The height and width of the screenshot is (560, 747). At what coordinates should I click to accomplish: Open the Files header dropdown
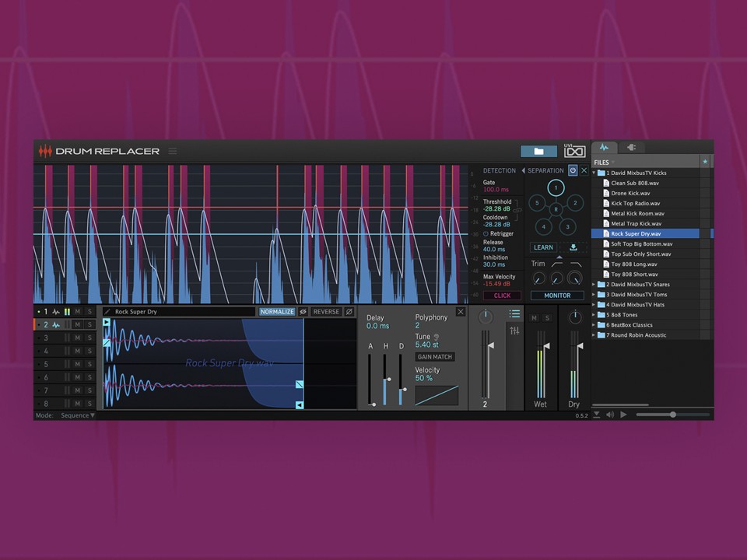click(x=613, y=163)
